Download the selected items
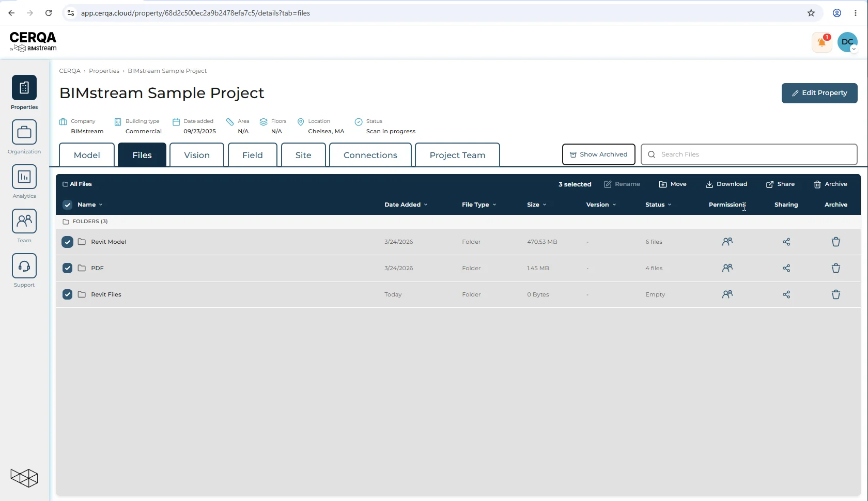Viewport: 868px width, 501px height. 726,184
